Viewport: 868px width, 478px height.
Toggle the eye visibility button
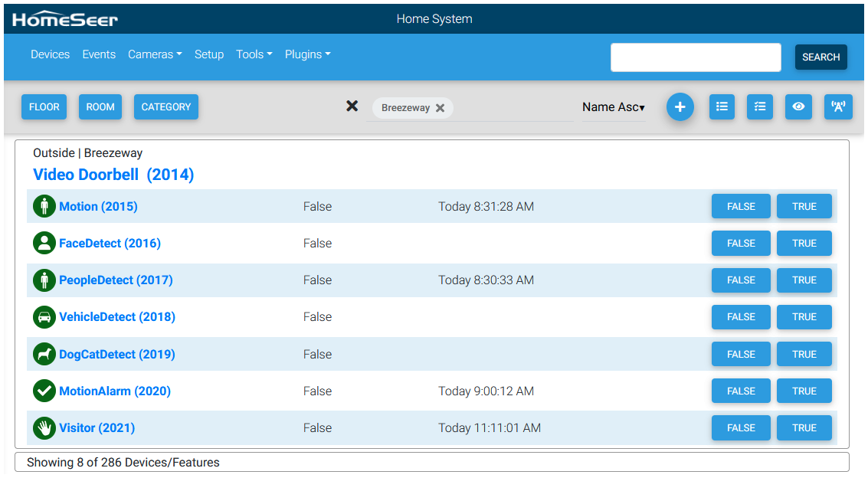pyautogui.click(x=798, y=107)
